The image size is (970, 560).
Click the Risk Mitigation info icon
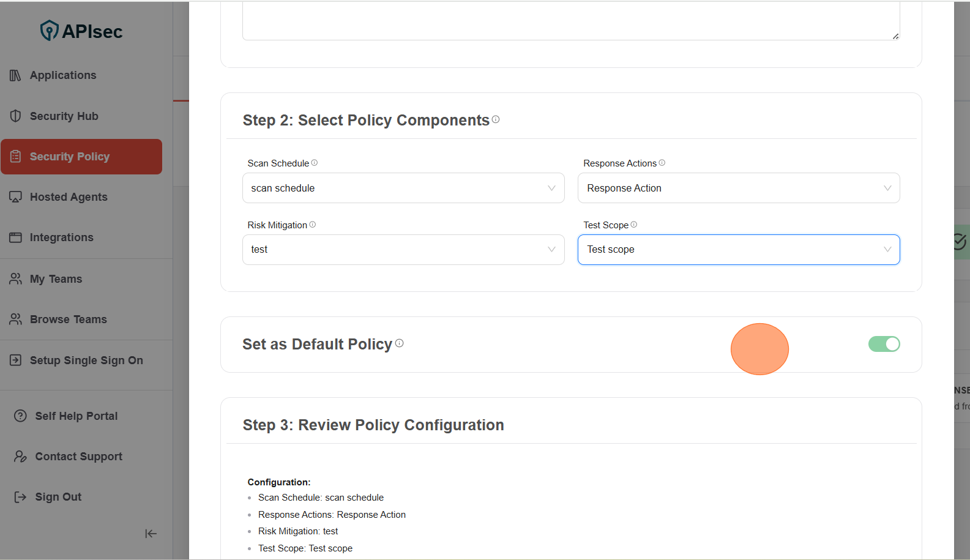coord(313,225)
